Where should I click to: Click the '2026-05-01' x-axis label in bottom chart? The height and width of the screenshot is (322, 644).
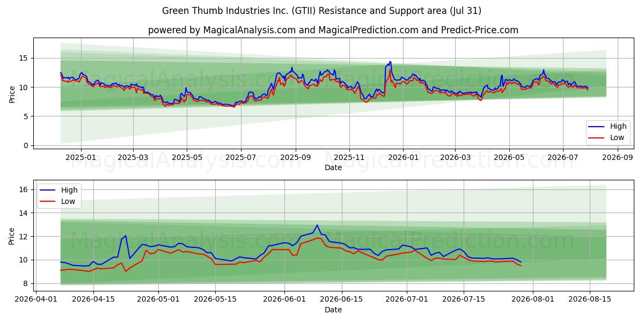(158, 300)
